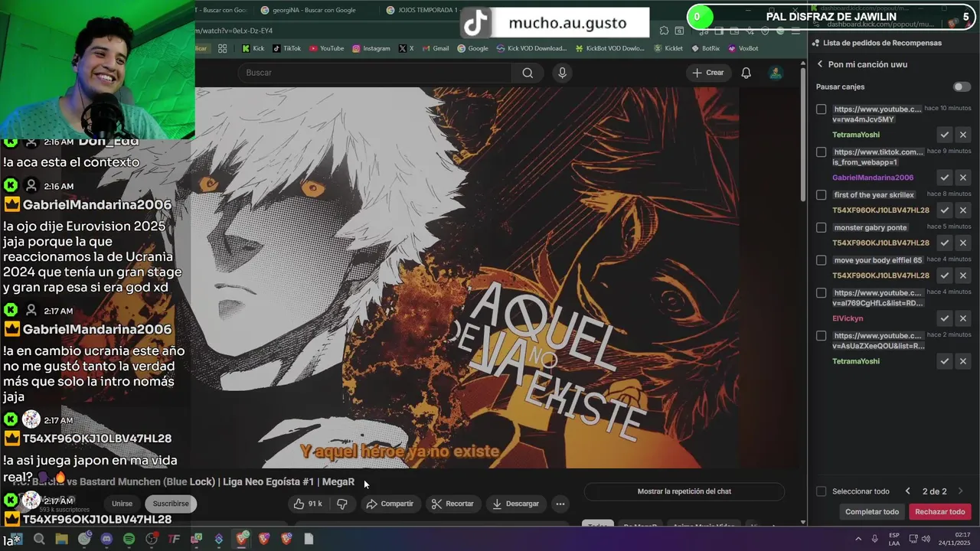Approve the 'first of the year skrillex' request
This screenshot has width=980, height=551.
click(x=945, y=210)
